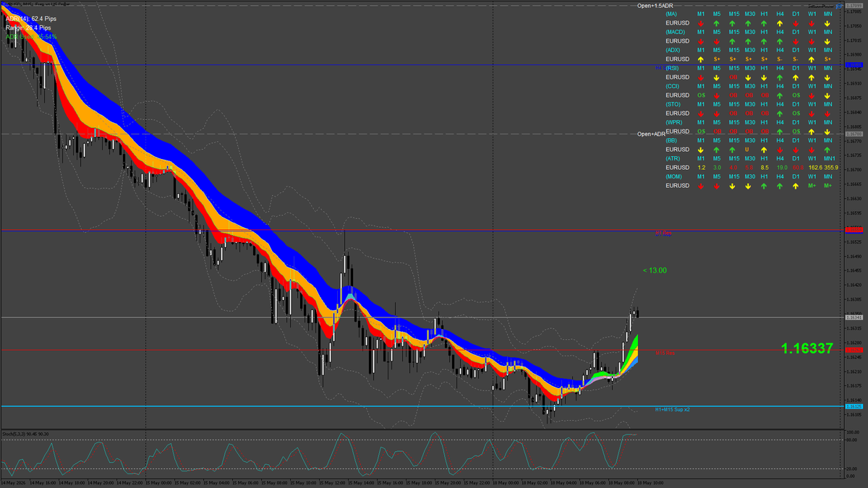Screen dimensions: 868x488
Task: Click the yellow up arrow in ADX M1 cell
Action: click(701, 59)
